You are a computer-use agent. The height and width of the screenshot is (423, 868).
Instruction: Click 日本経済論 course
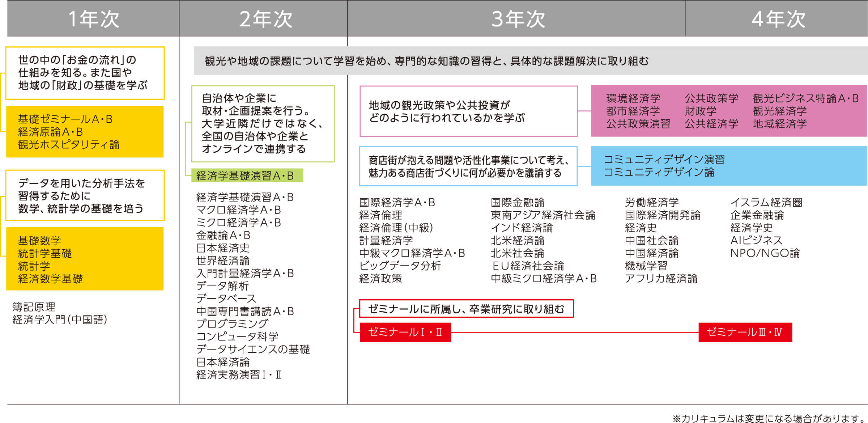tap(223, 362)
